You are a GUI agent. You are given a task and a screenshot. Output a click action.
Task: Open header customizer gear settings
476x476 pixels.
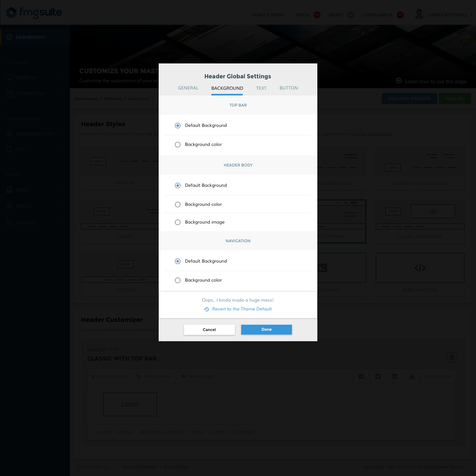coord(451,357)
